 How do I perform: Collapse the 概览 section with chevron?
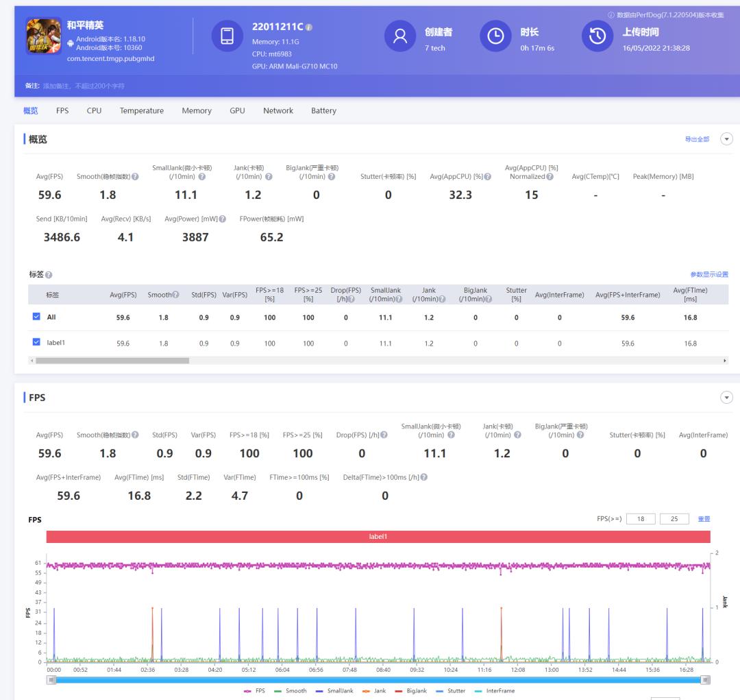click(x=726, y=139)
